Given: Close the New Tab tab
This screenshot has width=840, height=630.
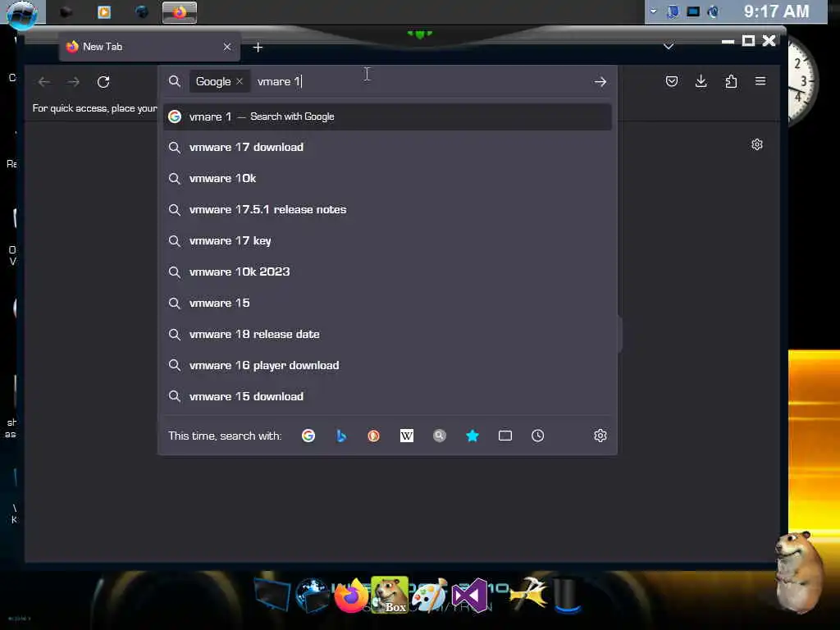Looking at the screenshot, I should [x=227, y=47].
